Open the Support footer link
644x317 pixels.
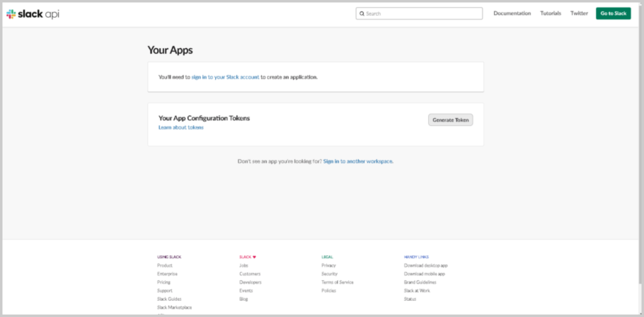[x=165, y=291]
